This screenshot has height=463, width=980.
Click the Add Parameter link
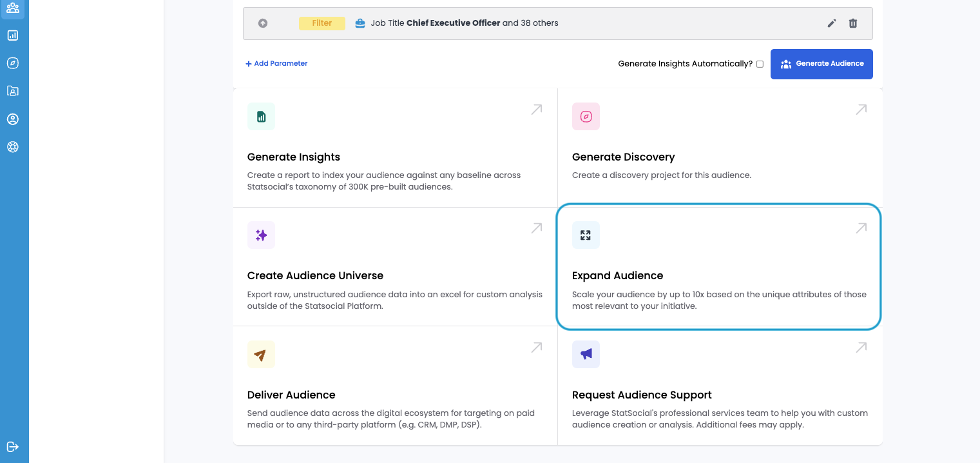276,64
